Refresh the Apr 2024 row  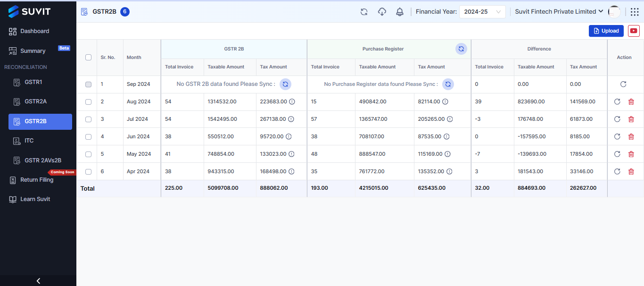(617, 171)
